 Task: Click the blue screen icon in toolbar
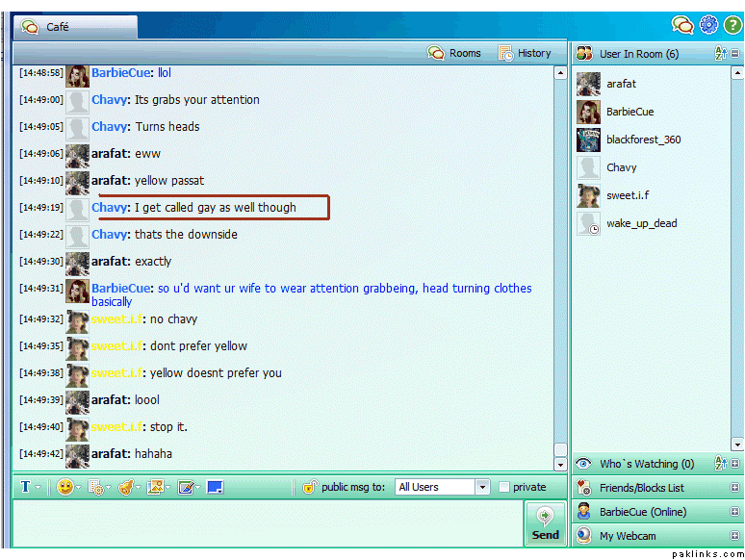tap(215, 488)
